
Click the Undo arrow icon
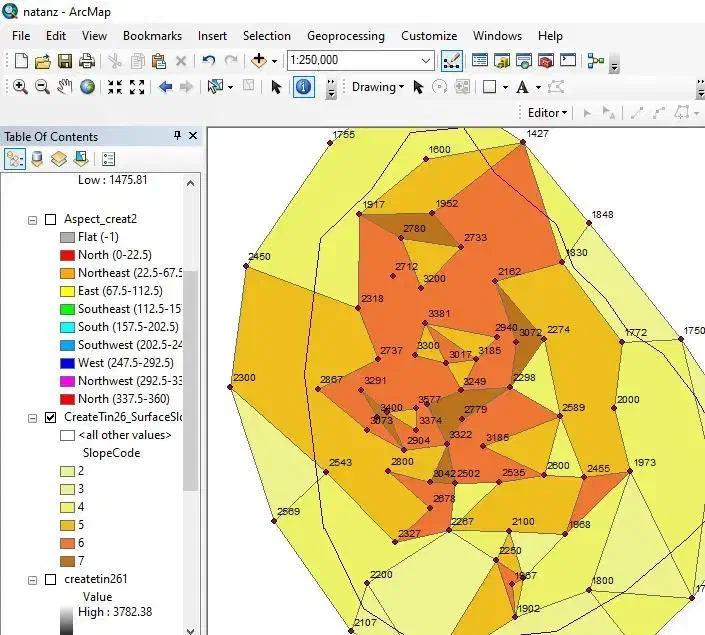click(x=208, y=61)
